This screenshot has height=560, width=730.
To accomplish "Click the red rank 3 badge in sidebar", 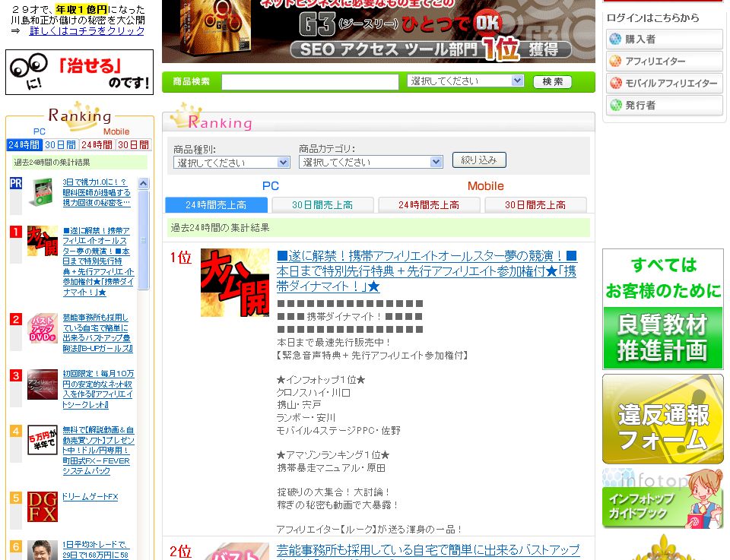I will click(x=16, y=375).
